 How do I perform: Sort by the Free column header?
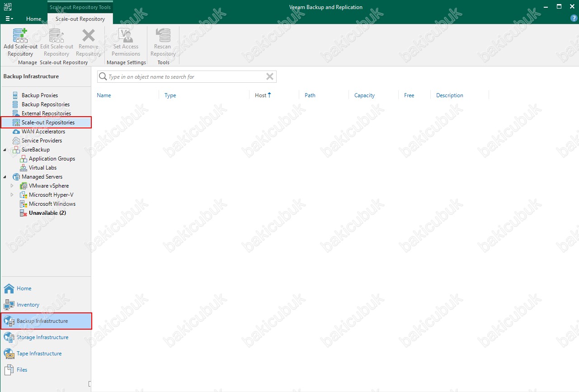(409, 95)
